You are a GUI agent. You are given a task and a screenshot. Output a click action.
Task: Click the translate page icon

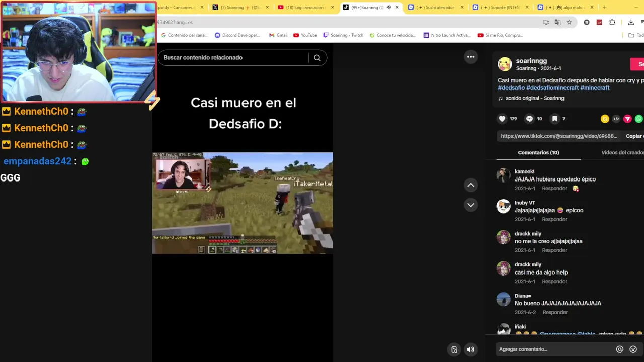pyautogui.click(x=557, y=22)
